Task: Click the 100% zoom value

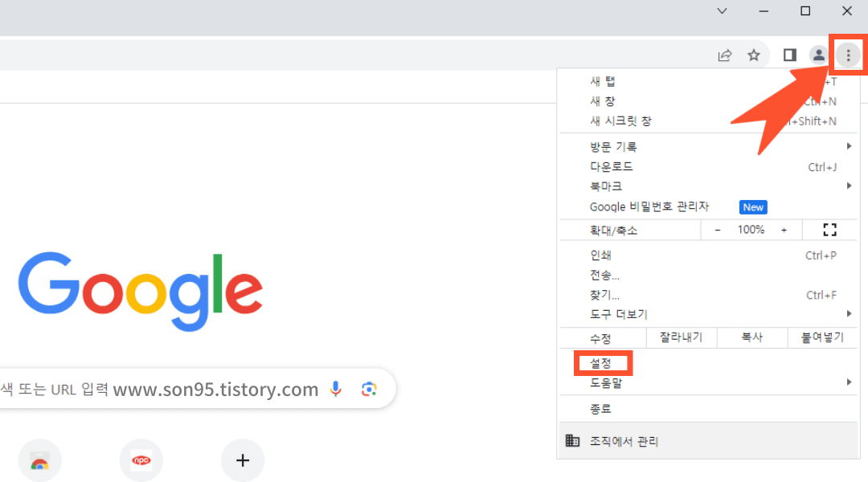Action: pyautogui.click(x=751, y=230)
